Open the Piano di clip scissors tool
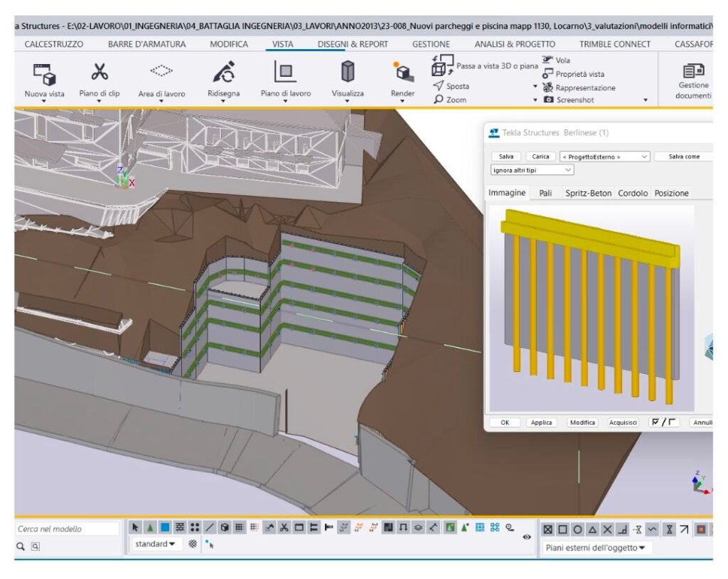Viewport: 728px width, 579px height. (99, 73)
